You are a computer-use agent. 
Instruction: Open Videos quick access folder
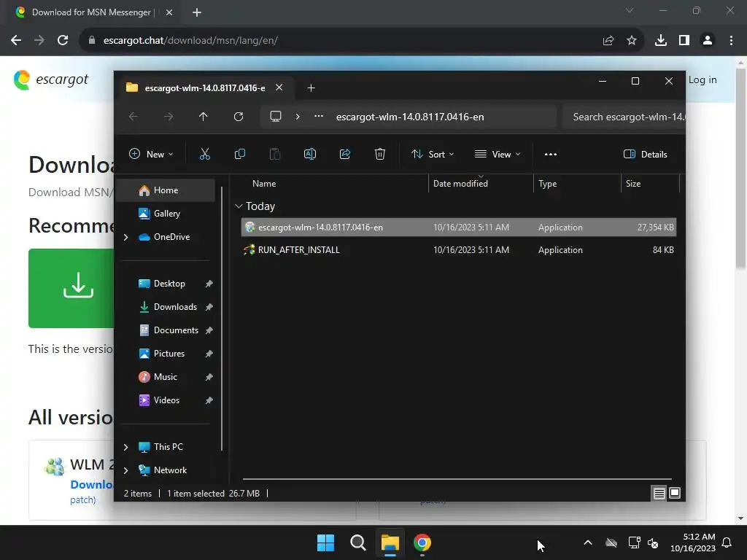click(x=166, y=400)
